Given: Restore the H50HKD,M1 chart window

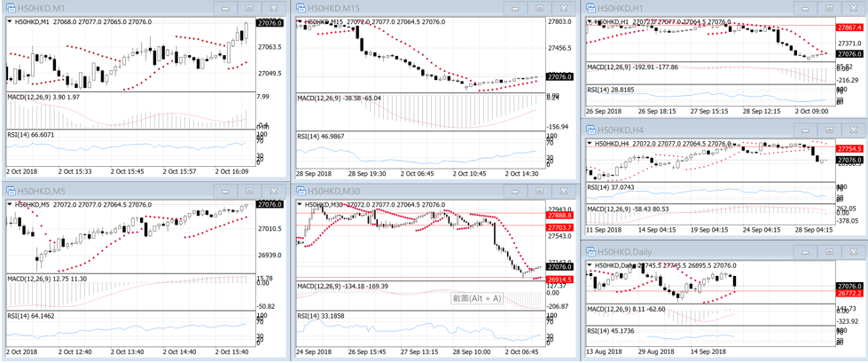Looking at the screenshot, I should tap(250, 8).
